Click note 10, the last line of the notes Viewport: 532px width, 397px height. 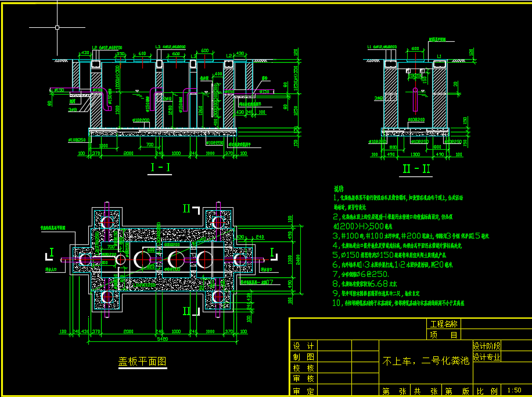click(398, 303)
